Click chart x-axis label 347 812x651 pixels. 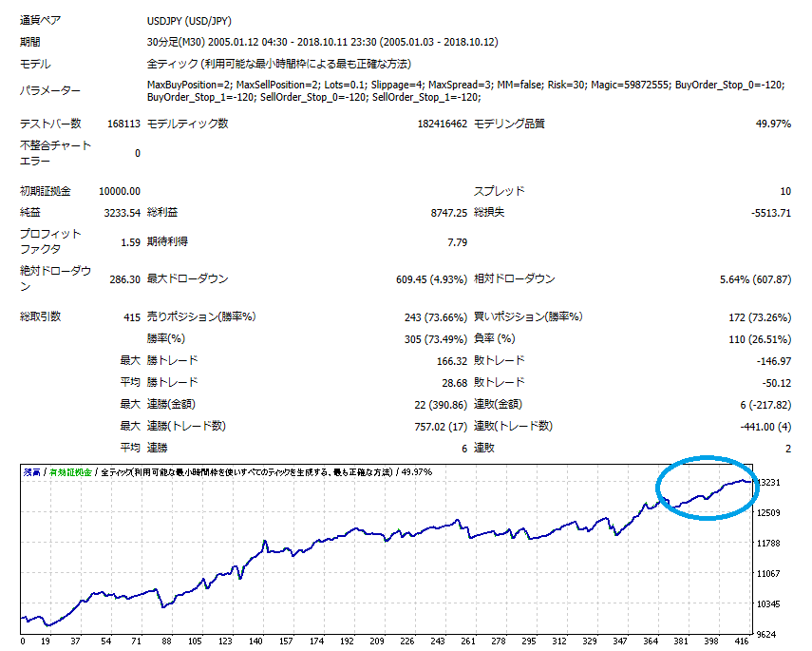point(620,641)
